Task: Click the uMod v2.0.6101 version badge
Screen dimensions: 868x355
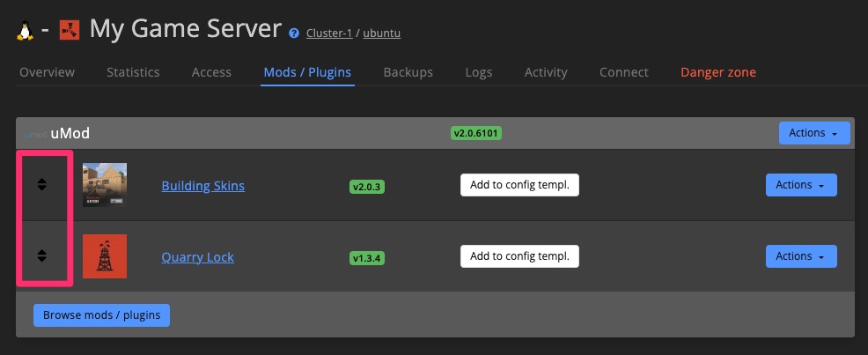Action: [476, 133]
